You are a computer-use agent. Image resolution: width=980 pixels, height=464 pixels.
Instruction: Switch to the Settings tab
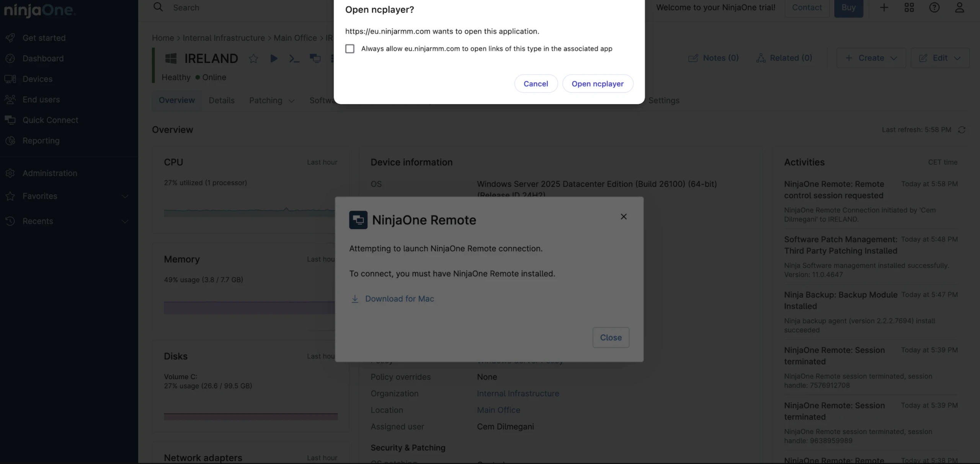[x=664, y=100]
